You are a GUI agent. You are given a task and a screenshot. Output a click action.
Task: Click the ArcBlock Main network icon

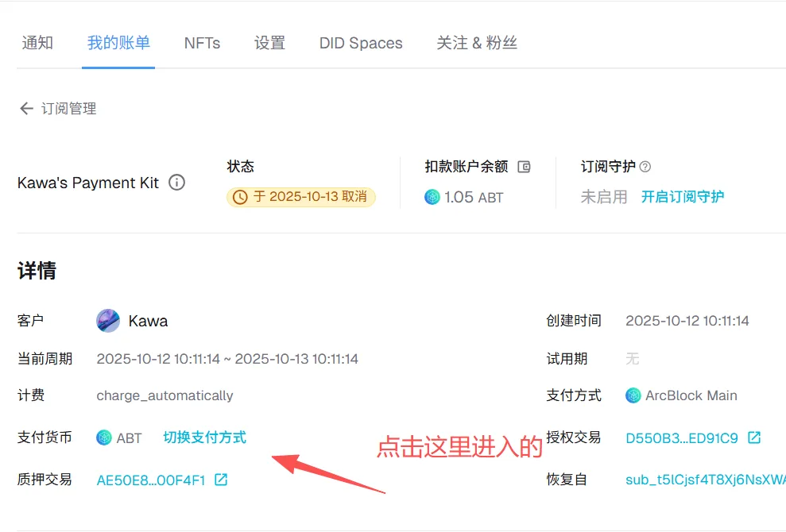(633, 395)
